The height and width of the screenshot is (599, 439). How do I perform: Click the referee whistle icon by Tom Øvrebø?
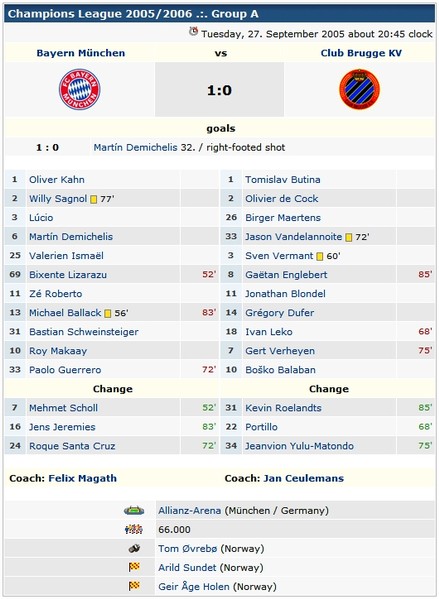[x=134, y=549]
